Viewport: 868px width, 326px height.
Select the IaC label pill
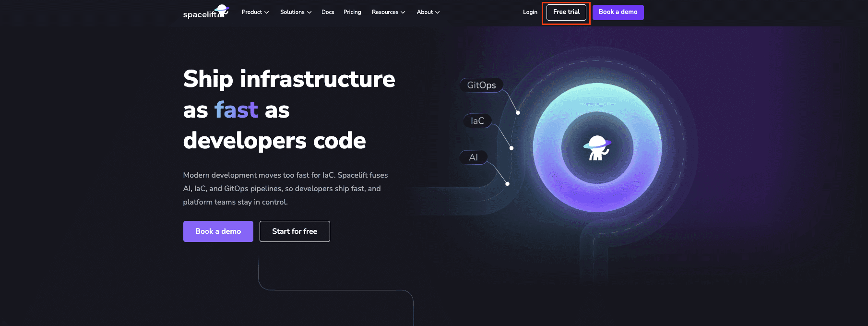[x=477, y=121]
